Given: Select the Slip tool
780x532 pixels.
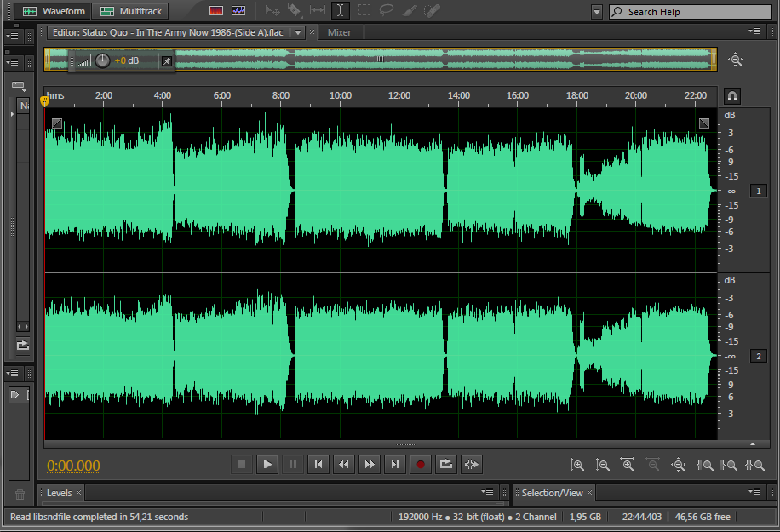Looking at the screenshot, I should coord(318,10).
